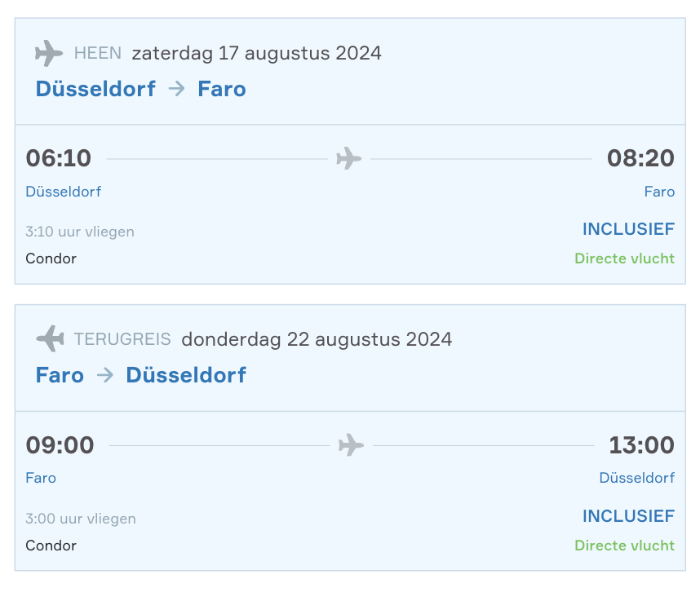Select the bold Faro destination heading
The image size is (700, 592).
click(222, 89)
